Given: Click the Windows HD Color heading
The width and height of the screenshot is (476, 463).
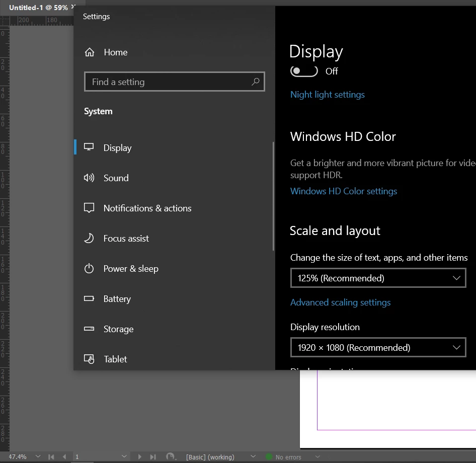Looking at the screenshot, I should click(343, 136).
